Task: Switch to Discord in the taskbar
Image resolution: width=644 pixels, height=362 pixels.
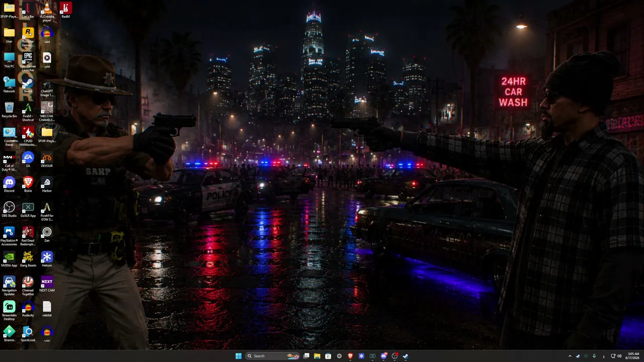Action: click(x=384, y=356)
